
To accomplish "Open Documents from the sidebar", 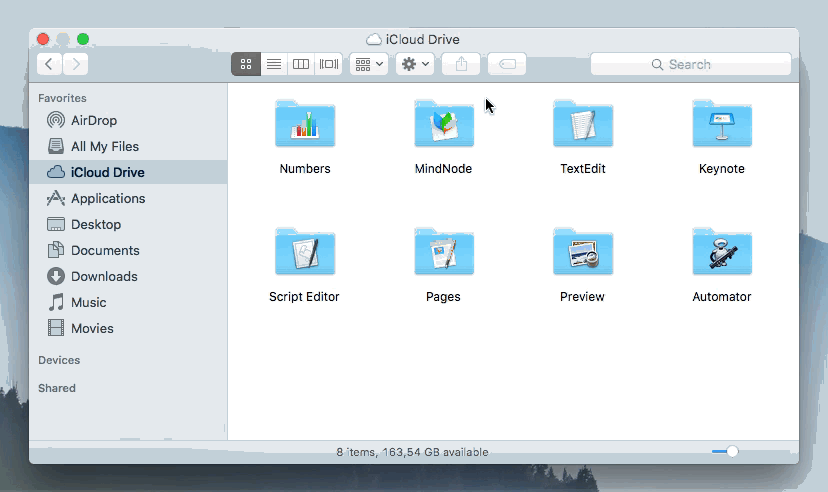I will (128, 250).
